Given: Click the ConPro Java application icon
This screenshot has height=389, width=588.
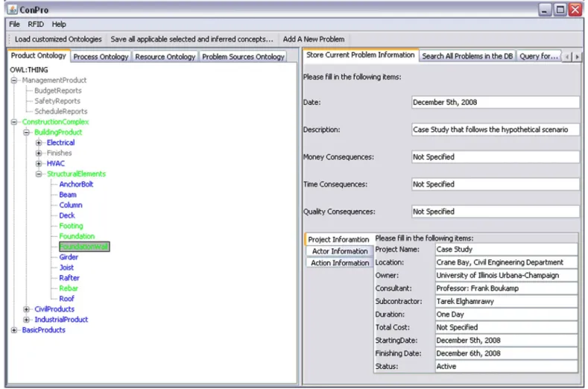Looking at the screenshot, I should pyautogui.click(x=13, y=10).
